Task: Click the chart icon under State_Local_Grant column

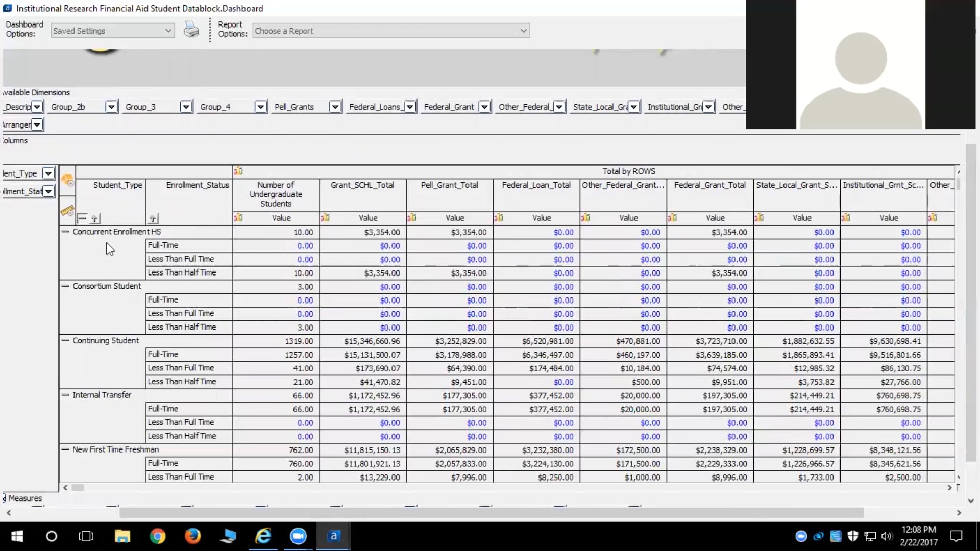Action: 759,218
